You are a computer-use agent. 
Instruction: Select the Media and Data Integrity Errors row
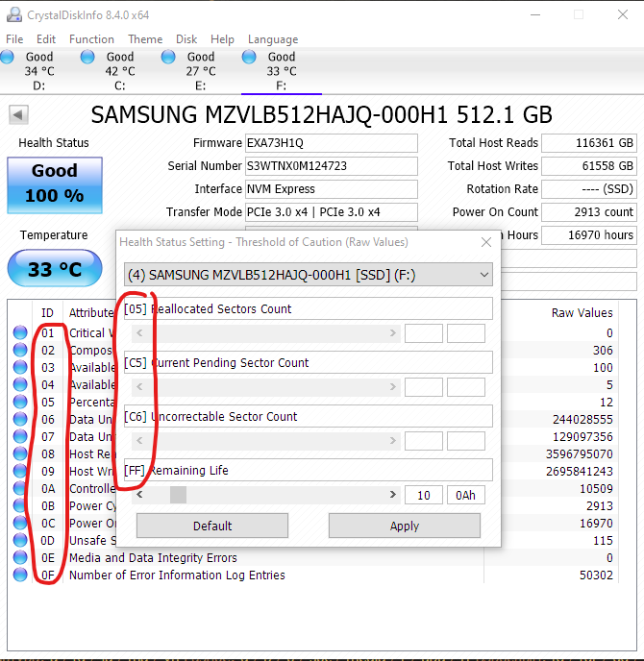tap(312, 557)
